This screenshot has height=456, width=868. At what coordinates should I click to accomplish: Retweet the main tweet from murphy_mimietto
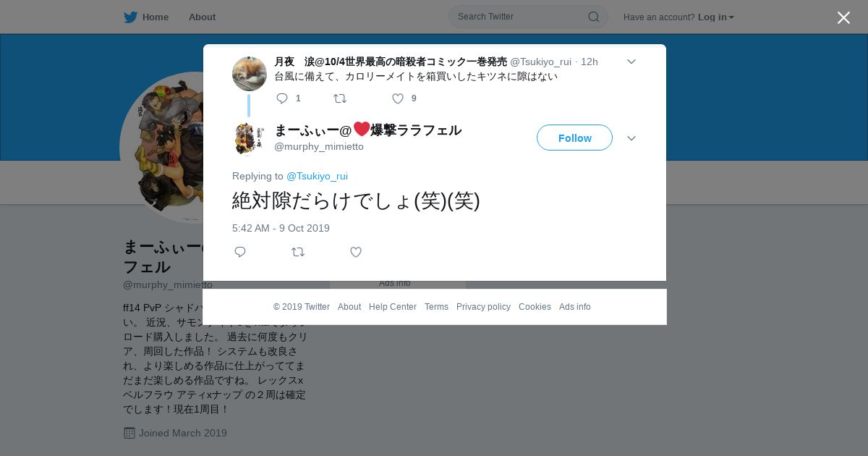(x=298, y=252)
